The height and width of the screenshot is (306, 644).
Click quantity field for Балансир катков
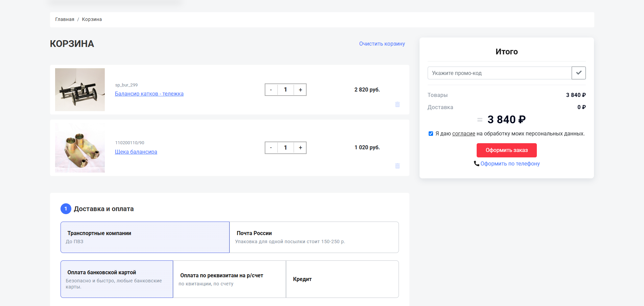tap(286, 90)
